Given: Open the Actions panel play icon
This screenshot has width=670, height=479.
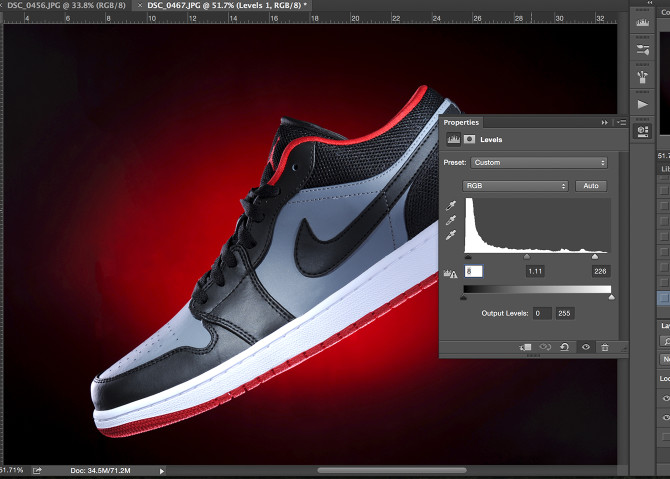Looking at the screenshot, I should [642, 104].
